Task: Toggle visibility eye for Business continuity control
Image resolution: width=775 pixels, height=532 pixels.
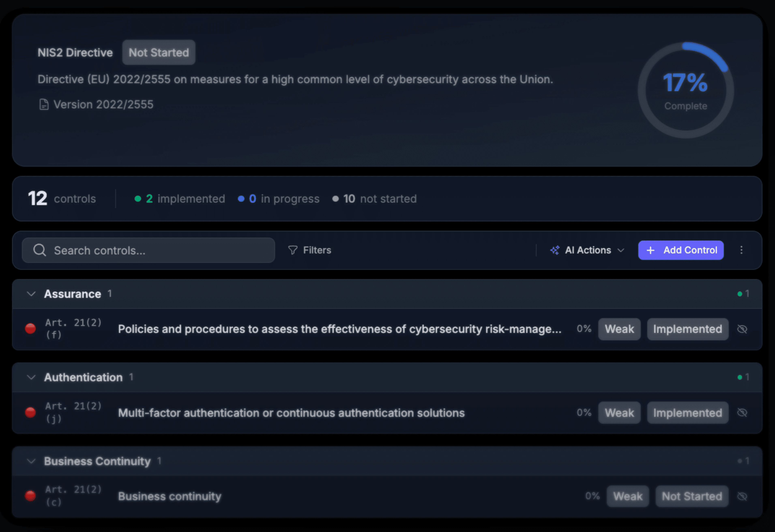Action: [x=742, y=496]
